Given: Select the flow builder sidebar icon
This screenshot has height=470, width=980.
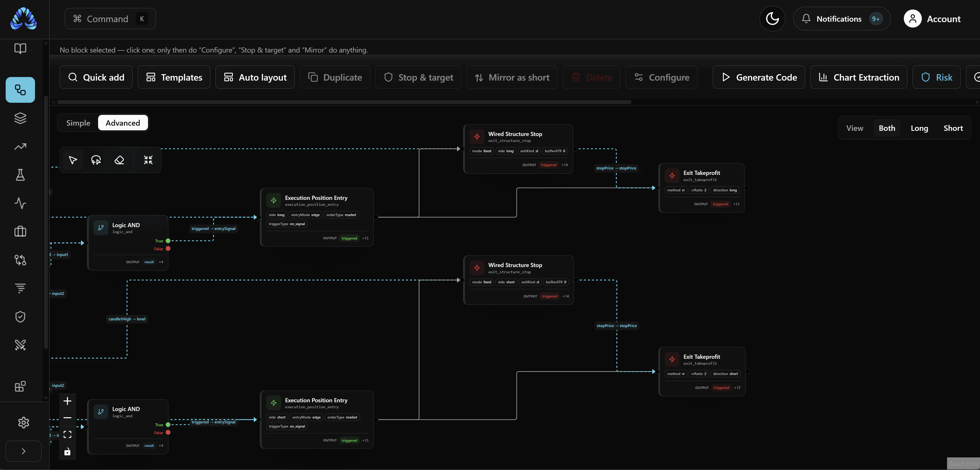Looking at the screenshot, I should point(20,90).
